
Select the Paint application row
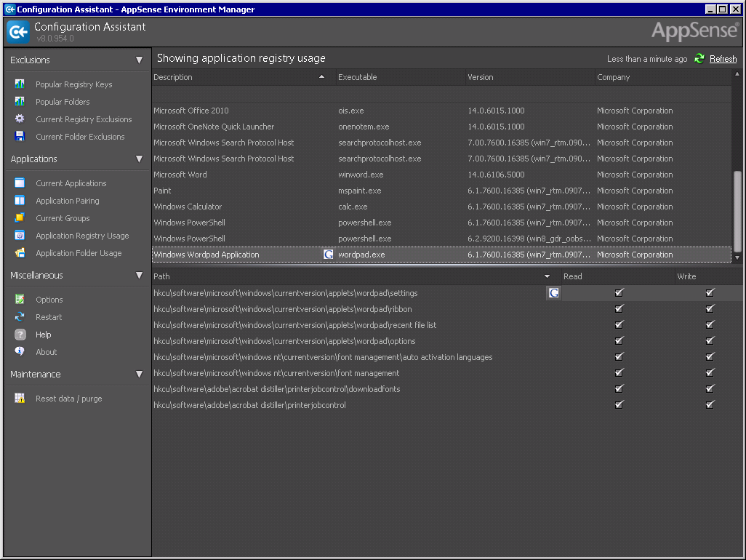point(441,191)
